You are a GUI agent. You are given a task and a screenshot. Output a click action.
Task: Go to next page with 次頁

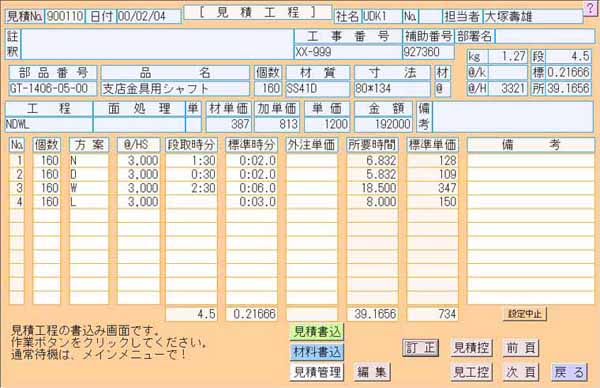[x=520, y=372]
